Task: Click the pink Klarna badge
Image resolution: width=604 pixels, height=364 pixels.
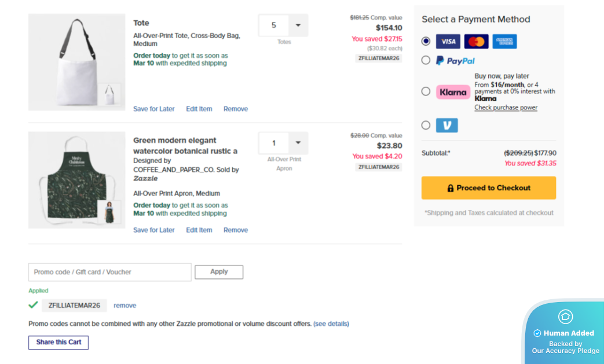Action: coord(453,92)
